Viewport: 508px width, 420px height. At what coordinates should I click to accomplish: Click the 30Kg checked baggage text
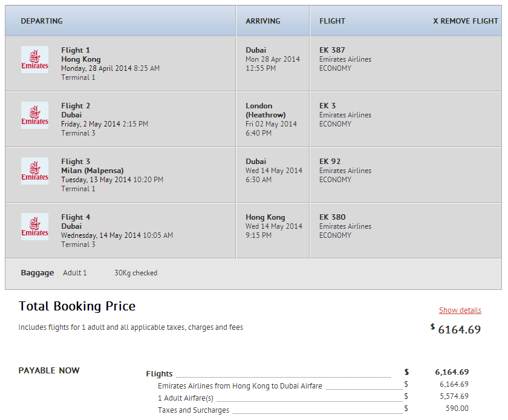click(135, 273)
